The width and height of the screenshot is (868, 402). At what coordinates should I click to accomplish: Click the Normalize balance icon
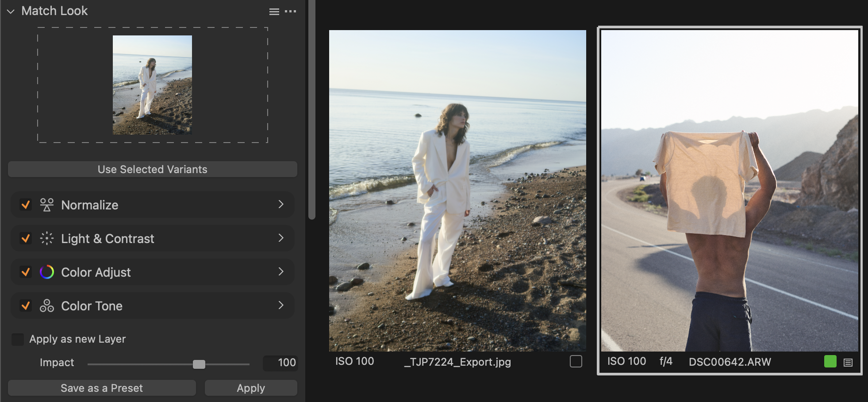pyautogui.click(x=46, y=205)
